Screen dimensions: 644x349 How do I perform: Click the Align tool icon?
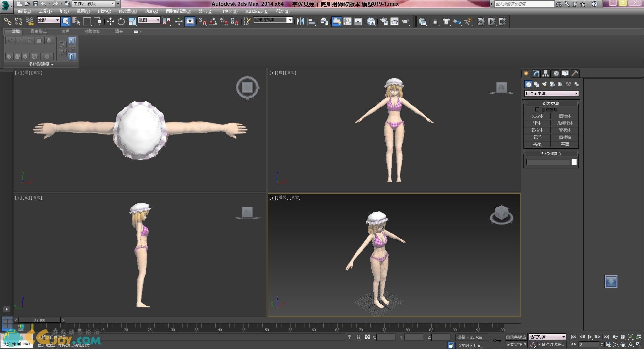311,21
